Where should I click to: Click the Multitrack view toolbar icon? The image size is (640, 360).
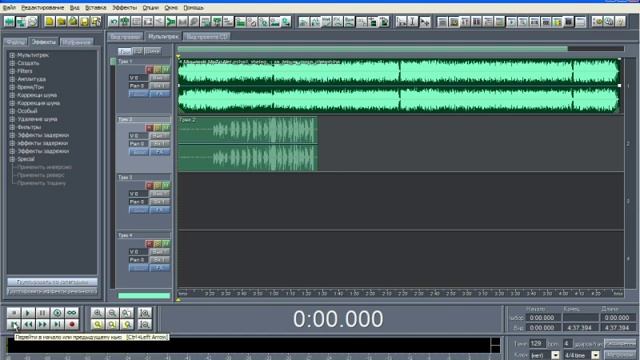click(x=20, y=22)
